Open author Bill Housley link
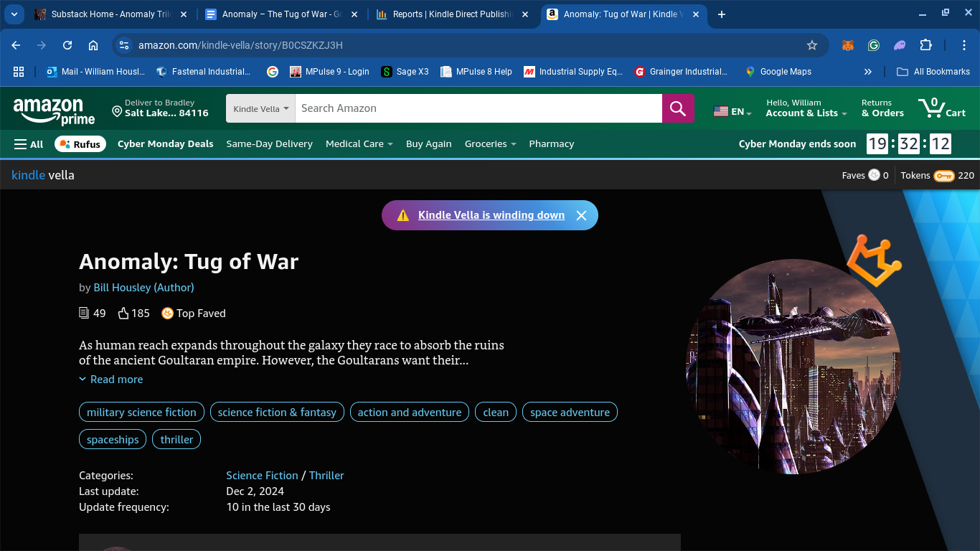 pos(143,288)
